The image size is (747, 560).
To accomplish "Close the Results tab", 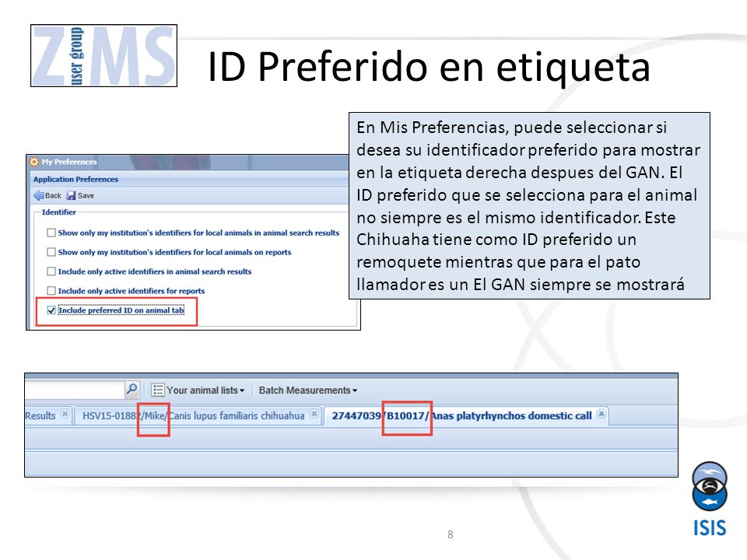I will [x=65, y=414].
